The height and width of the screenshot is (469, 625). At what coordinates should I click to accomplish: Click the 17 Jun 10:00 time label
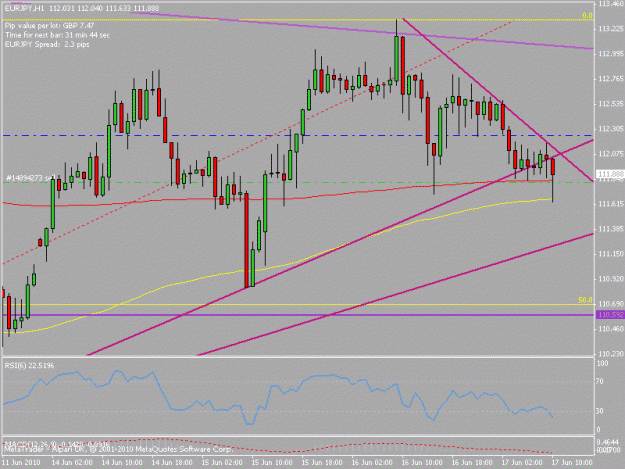point(571,463)
